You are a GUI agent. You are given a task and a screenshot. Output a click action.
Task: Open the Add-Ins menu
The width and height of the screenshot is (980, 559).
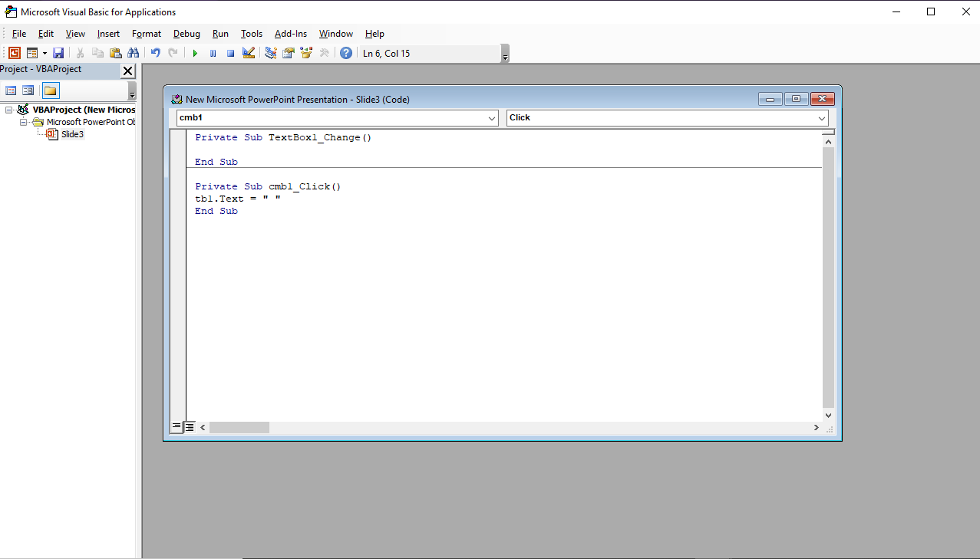pos(291,34)
